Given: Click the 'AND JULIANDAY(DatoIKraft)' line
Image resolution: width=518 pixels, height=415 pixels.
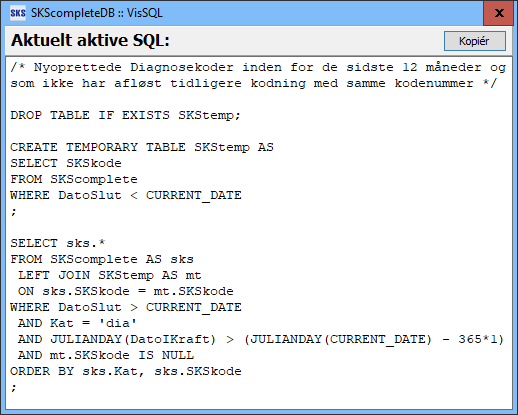Looking at the screenshot, I should 261,339.
